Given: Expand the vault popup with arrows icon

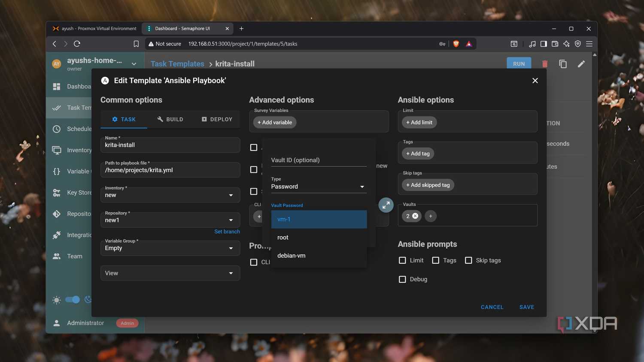Looking at the screenshot, I should tap(386, 205).
